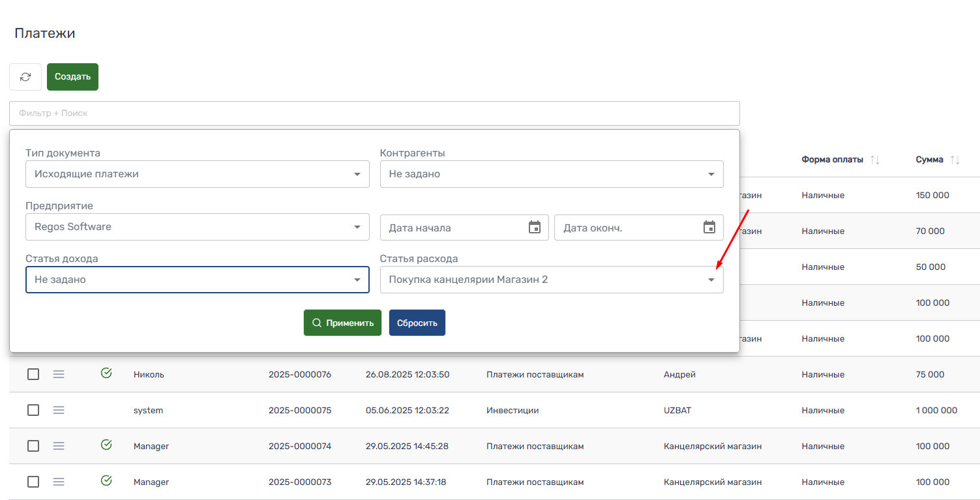Screen dimensions: 980x500
Task: Open row menu for payment 2025-0000075
Action: pyautogui.click(x=59, y=410)
